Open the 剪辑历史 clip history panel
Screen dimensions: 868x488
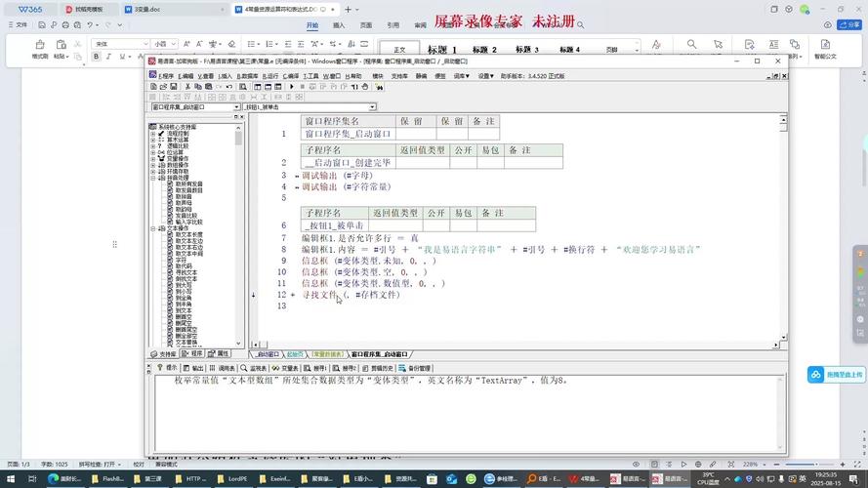382,368
